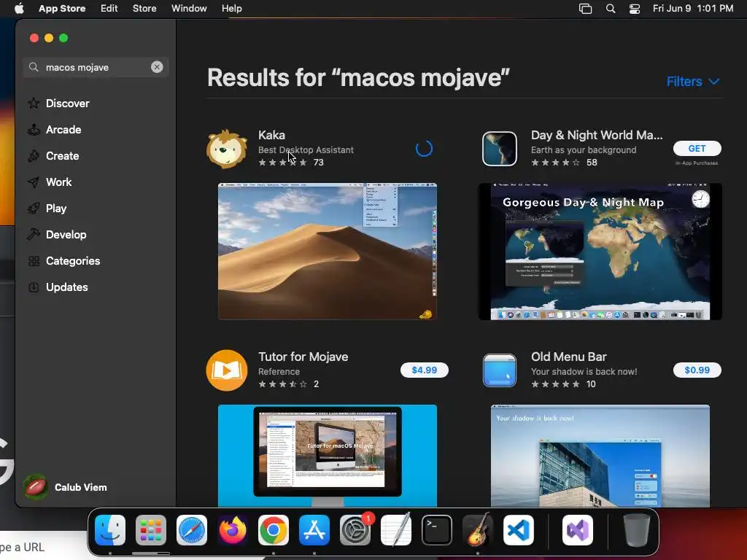Launch Google Chrome from the Dock
The height and width of the screenshot is (560, 747).
[274, 530]
